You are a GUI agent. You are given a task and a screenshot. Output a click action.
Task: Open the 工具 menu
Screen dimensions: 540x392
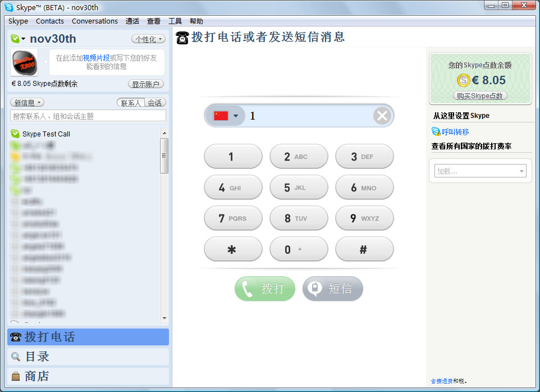(x=175, y=21)
